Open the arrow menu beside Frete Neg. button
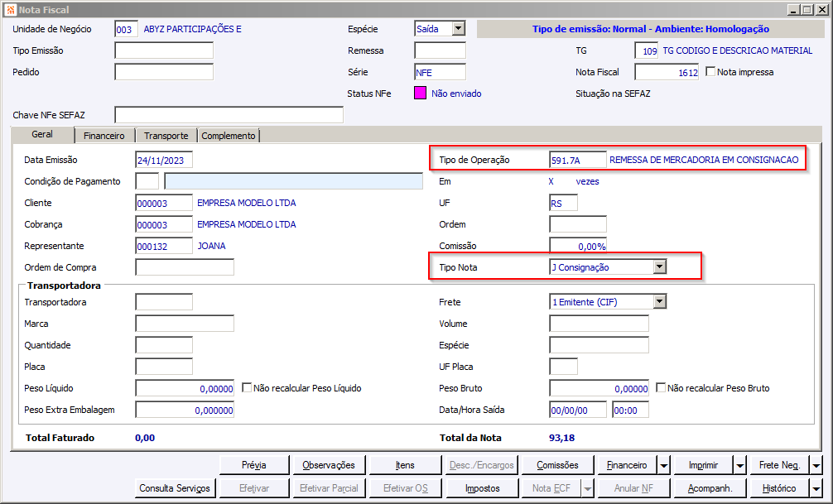This screenshot has height=504, width=833. [816, 465]
